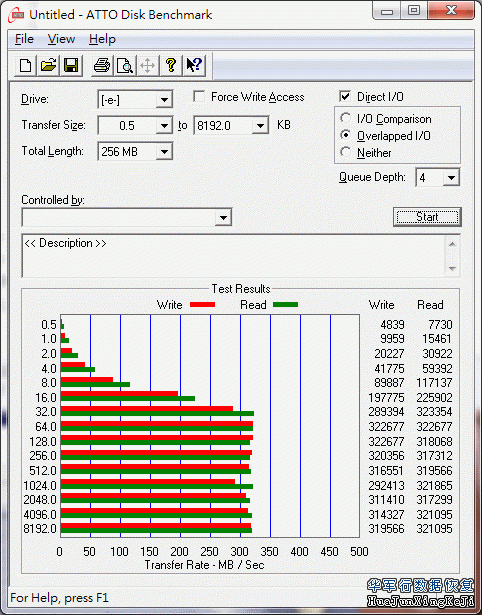Uncheck the Direct I/O checkbox
Image resolution: width=482 pixels, height=615 pixels.
click(345, 96)
